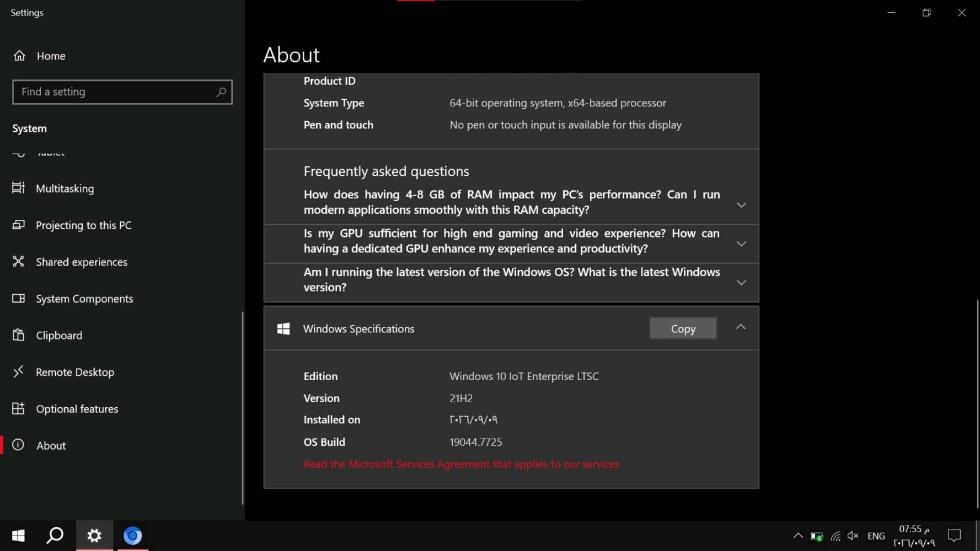
Task: Copy the Windows Specifications
Action: click(683, 328)
